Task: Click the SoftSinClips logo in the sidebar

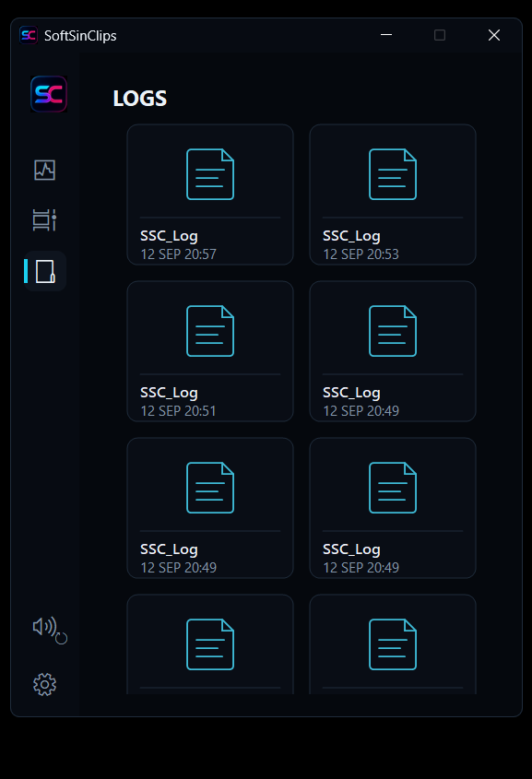Action: 49,94
